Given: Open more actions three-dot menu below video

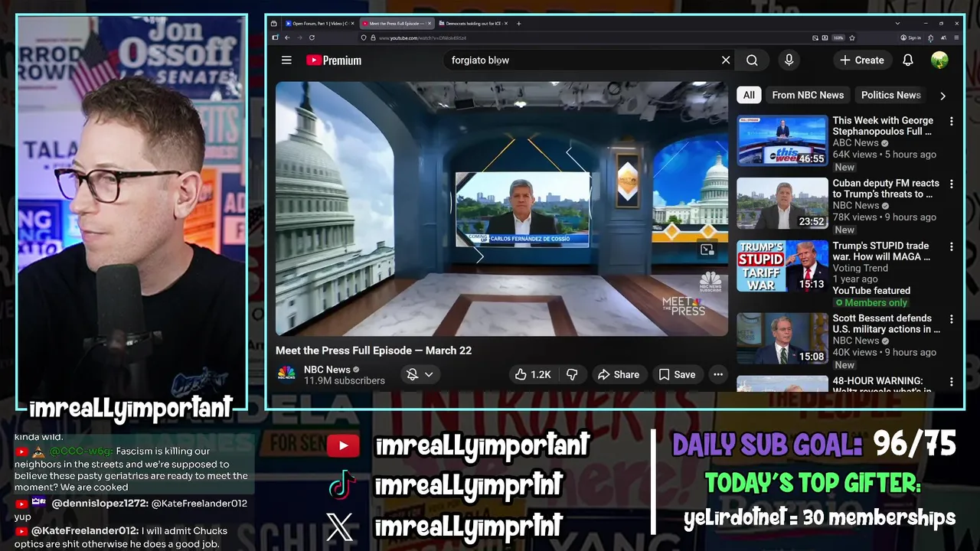Looking at the screenshot, I should (718, 374).
